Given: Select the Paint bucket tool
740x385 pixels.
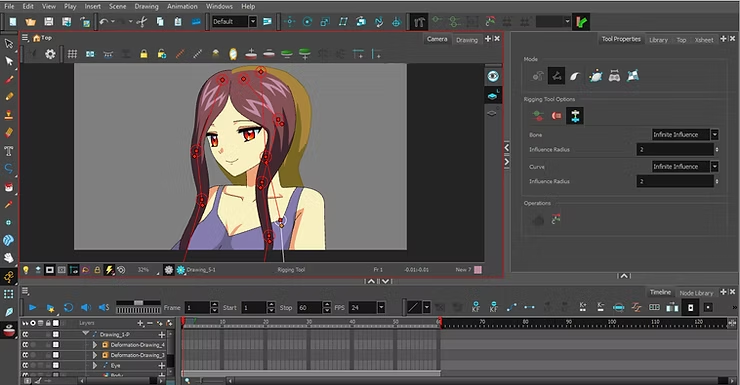Looking at the screenshot, I should [x=8, y=187].
